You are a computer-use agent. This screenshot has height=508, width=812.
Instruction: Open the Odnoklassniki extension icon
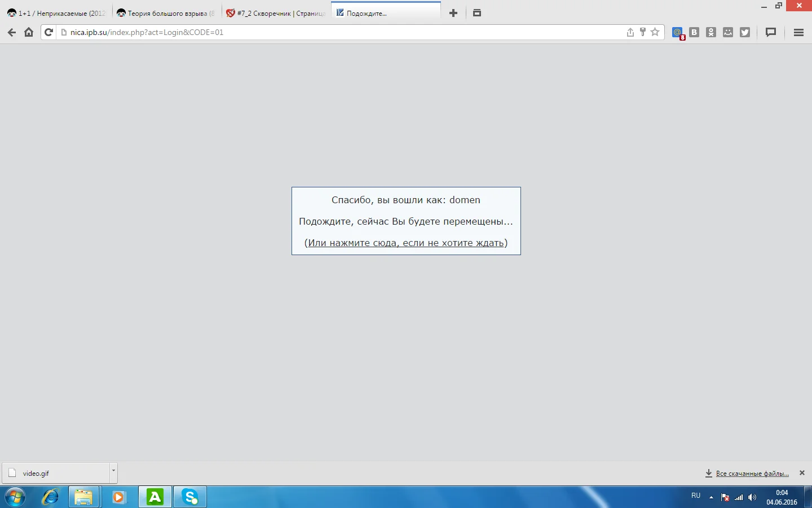(711, 32)
